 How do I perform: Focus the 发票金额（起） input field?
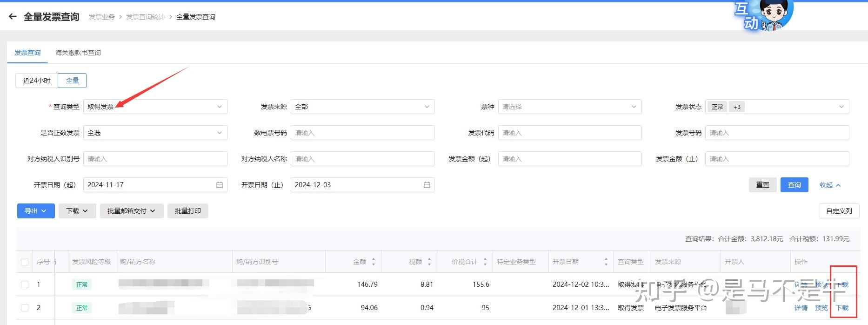click(570, 159)
